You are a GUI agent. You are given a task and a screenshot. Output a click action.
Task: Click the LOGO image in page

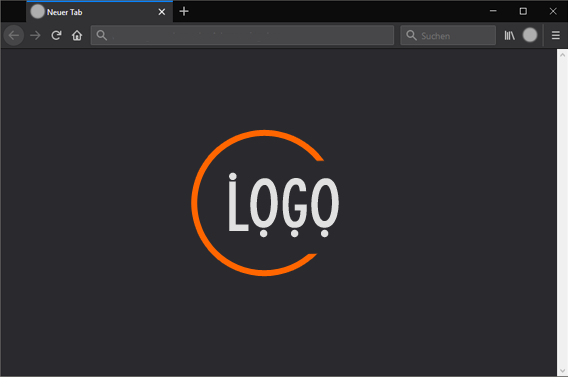click(265, 203)
